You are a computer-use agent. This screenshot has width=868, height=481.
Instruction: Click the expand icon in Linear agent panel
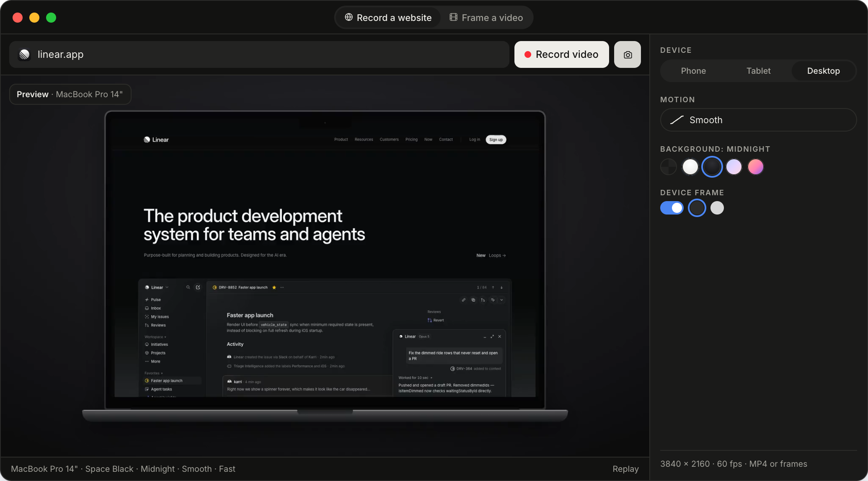coord(492,336)
